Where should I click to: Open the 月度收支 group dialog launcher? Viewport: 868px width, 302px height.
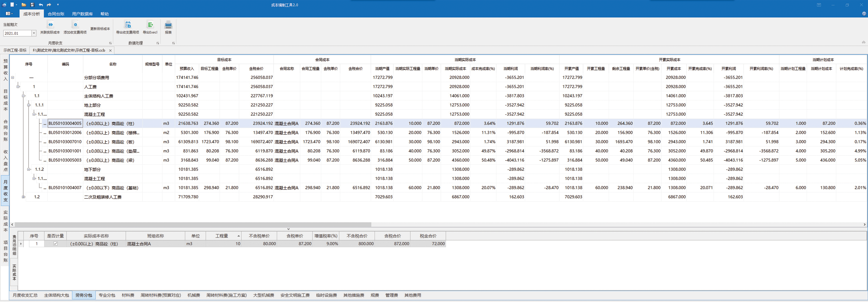pos(110,43)
